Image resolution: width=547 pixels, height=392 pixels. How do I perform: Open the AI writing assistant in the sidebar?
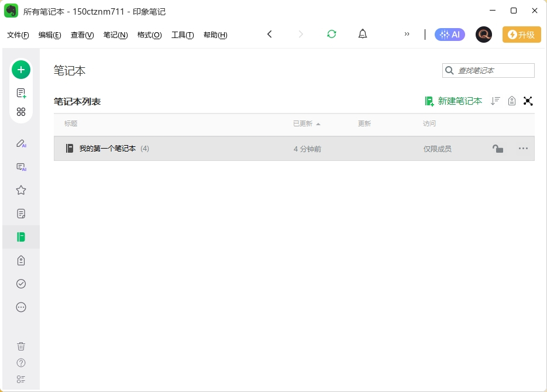[21, 143]
